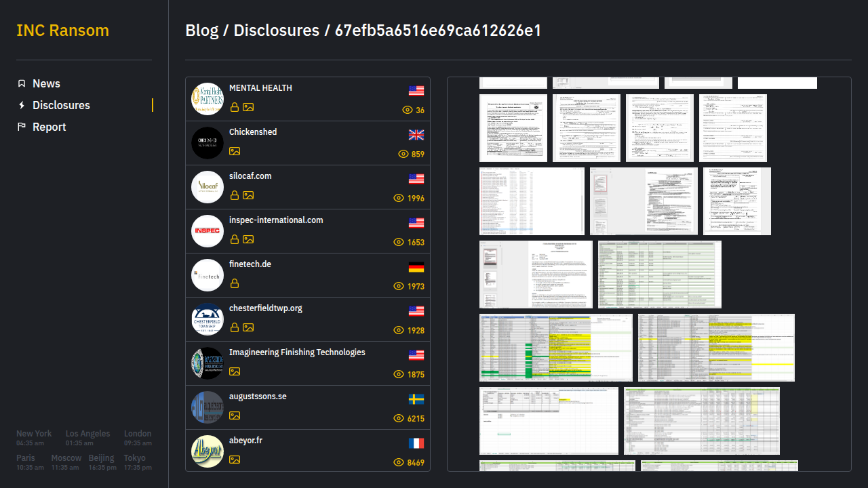Select the Imagineering Finishing Technologies entry
This screenshot has width=868, height=488.
(x=297, y=352)
